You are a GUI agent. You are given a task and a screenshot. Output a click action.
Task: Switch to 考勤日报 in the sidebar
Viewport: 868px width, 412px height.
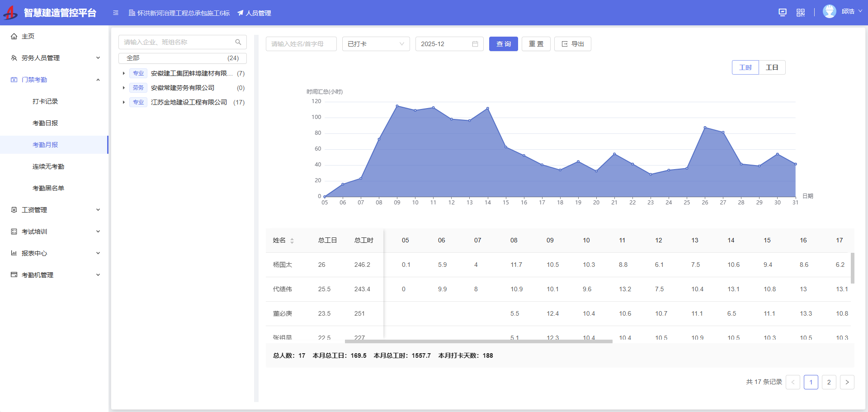point(45,123)
